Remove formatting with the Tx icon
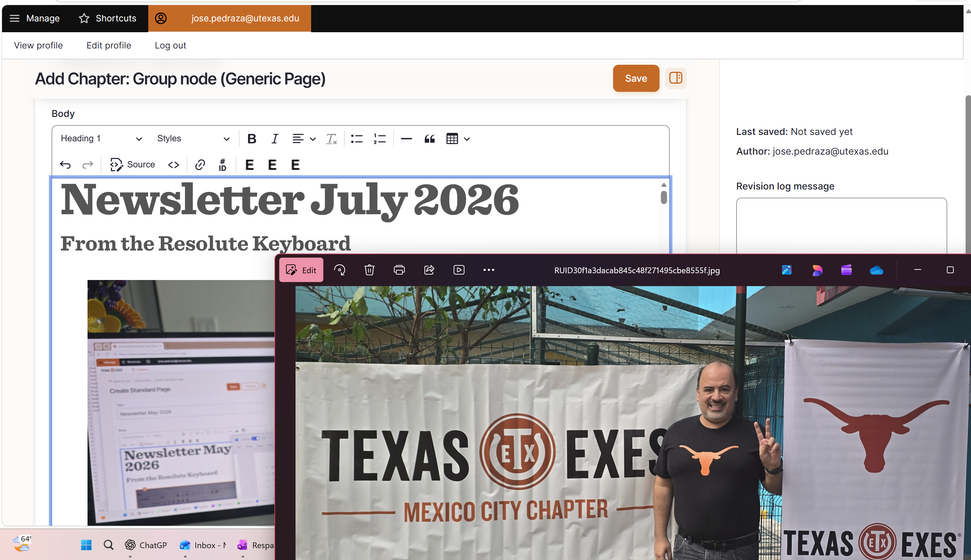Viewport: 971px width, 560px height. [x=331, y=138]
